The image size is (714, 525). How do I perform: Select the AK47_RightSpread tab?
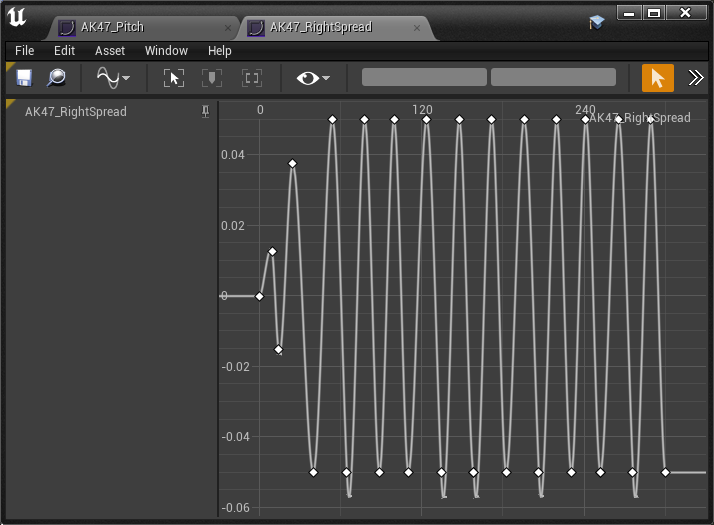tap(321, 27)
